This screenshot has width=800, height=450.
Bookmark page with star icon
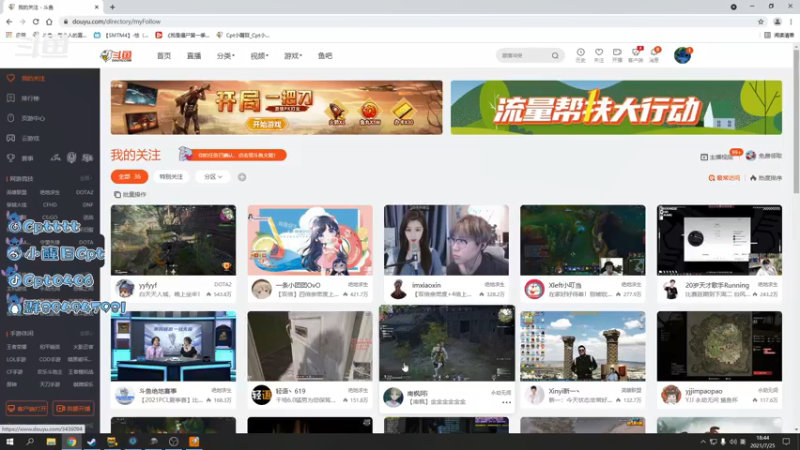pyautogui.click(x=761, y=21)
